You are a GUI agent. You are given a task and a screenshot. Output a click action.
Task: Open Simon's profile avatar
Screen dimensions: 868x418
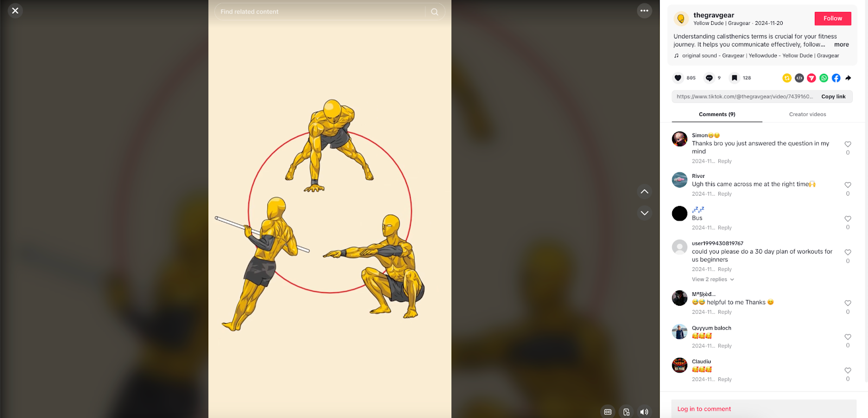coord(680,139)
